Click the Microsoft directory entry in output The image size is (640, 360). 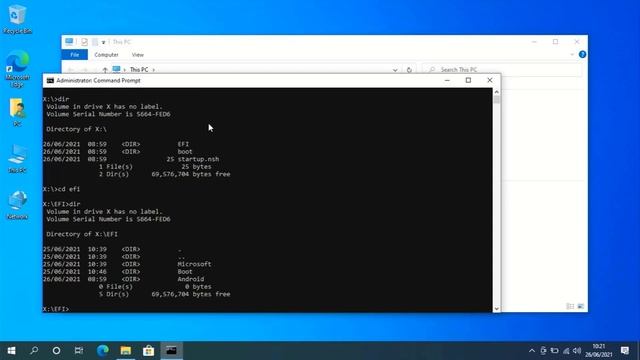tap(194, 264)
